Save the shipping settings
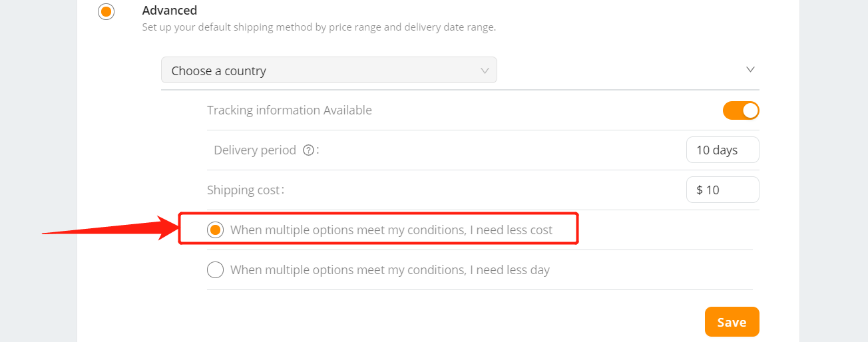The width and height of the screenshot is (868, 342). (x=732, y=322)
